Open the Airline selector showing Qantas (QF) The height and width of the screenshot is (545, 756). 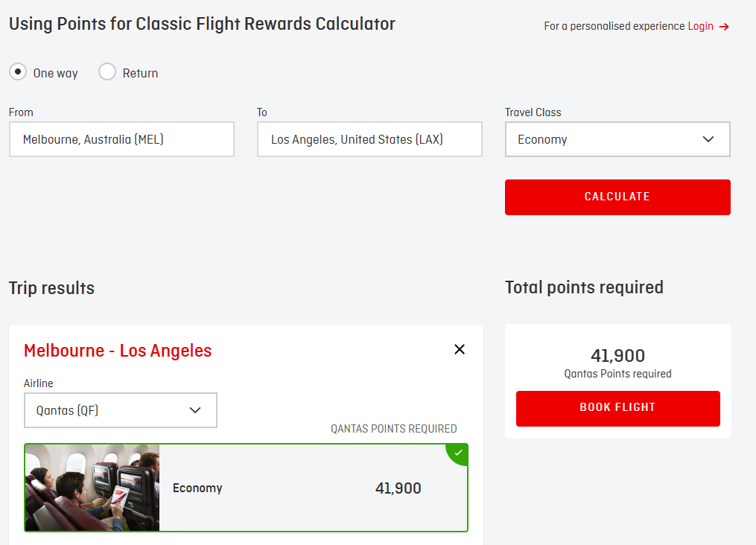point(121,410)
